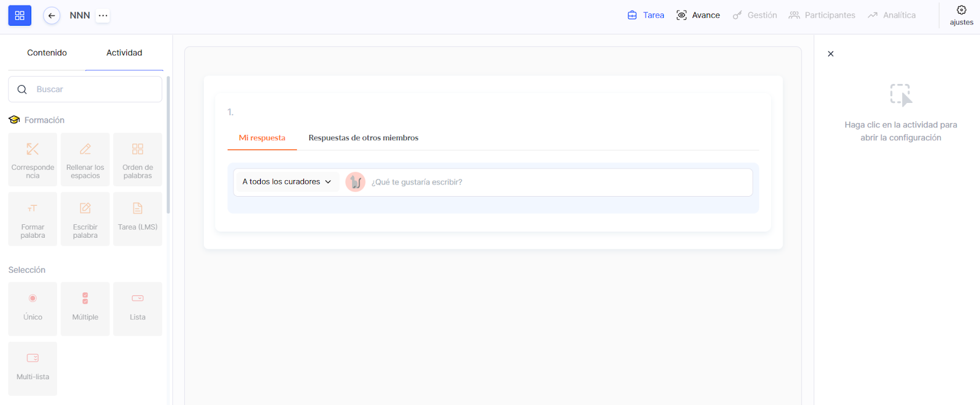Go back using the arrow button
980x405 pixels.
point(51,15)
